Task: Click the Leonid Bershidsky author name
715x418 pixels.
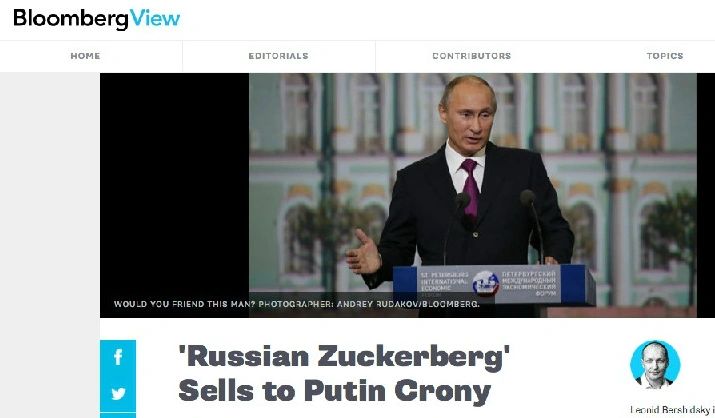Action: pyautogui.click(x=672, y=409)
